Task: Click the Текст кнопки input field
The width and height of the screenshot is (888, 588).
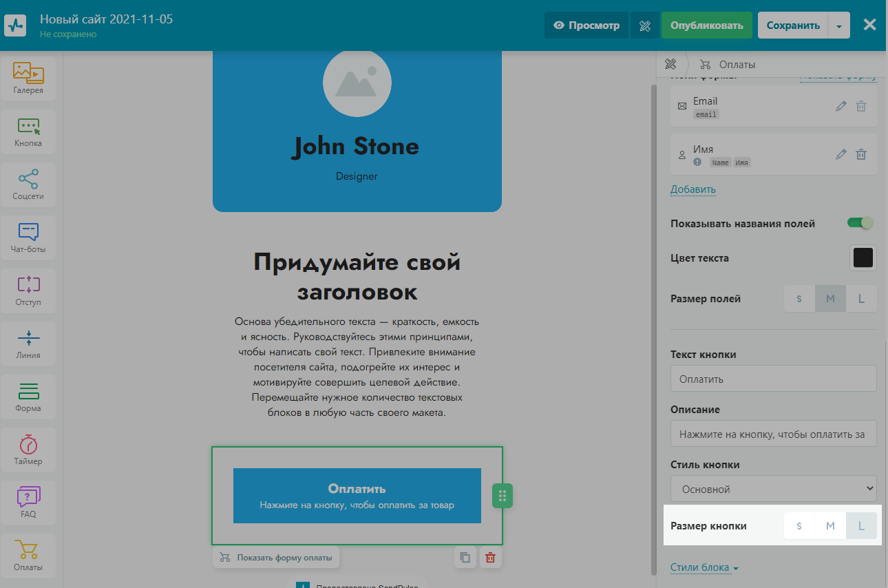Action: tap(773, 379)
